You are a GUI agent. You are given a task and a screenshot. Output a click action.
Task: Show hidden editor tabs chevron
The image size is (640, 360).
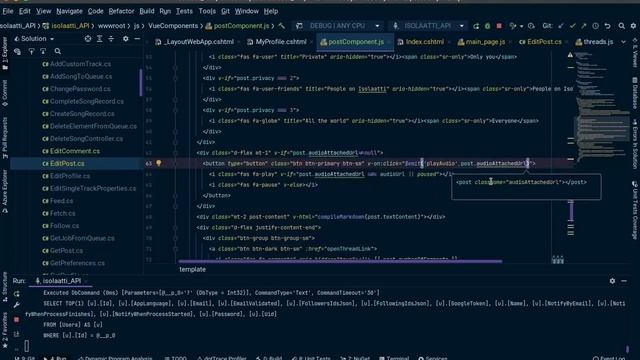pyautogui.click(x=623, y=42)
